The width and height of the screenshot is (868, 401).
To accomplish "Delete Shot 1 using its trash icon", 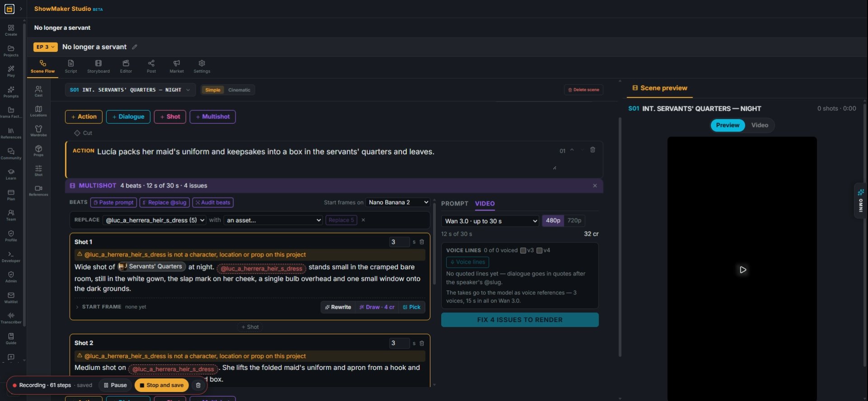I will click(x=422, y=242).
